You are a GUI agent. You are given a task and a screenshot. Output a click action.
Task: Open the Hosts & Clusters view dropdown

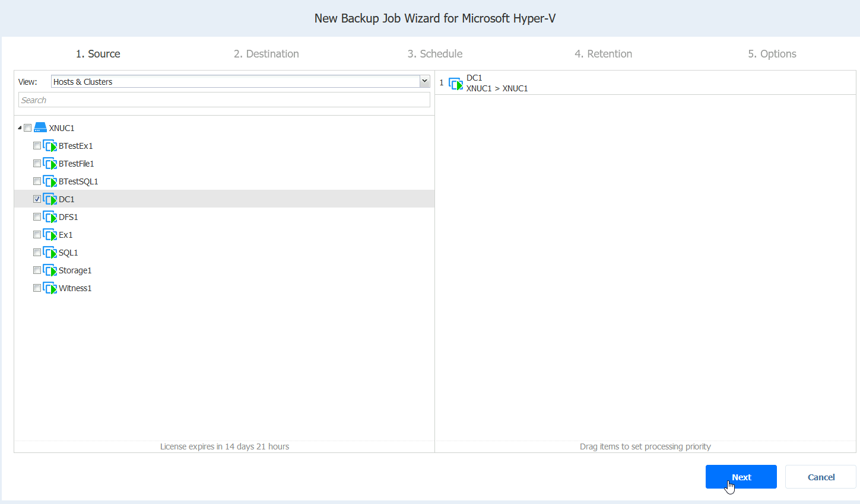coord(424,81)
